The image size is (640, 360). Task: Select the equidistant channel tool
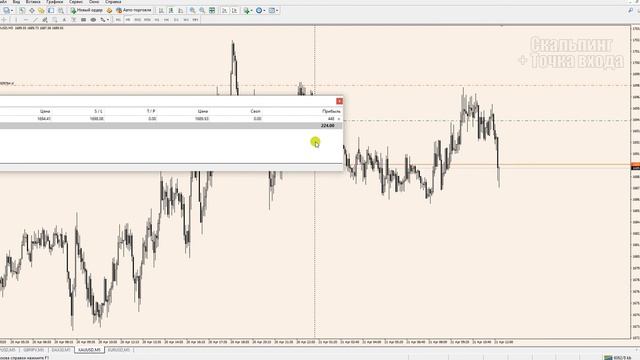click(44, 20)
